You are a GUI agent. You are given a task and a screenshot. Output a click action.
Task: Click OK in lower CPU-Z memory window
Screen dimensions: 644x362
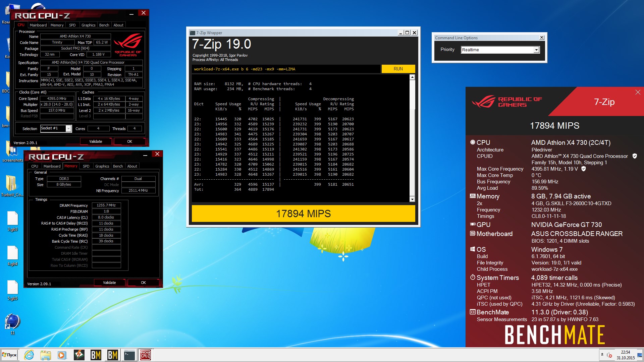coord(143,283)
